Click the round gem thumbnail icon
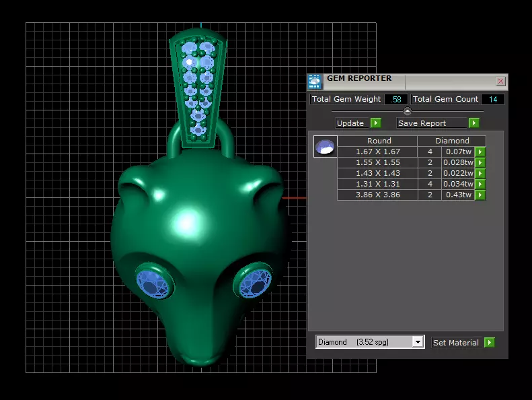The width and height of the screenshot is (532, 400). pos(325,147)
